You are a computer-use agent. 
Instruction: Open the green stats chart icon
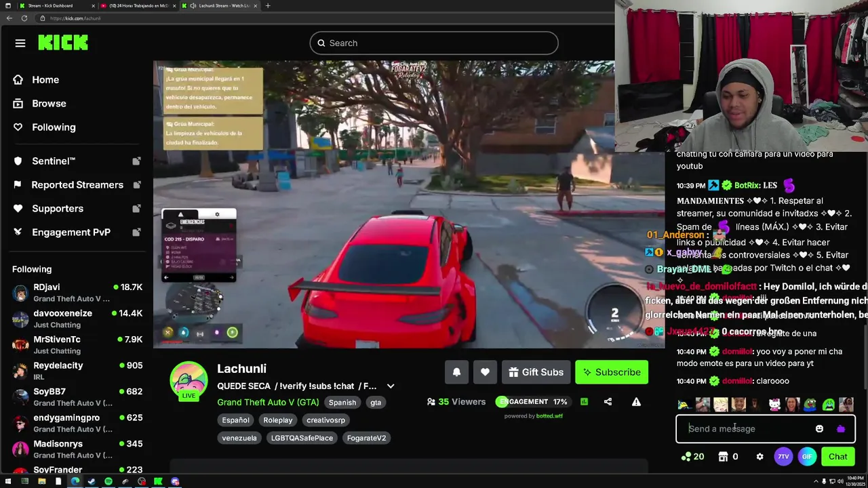click(584, 402)
